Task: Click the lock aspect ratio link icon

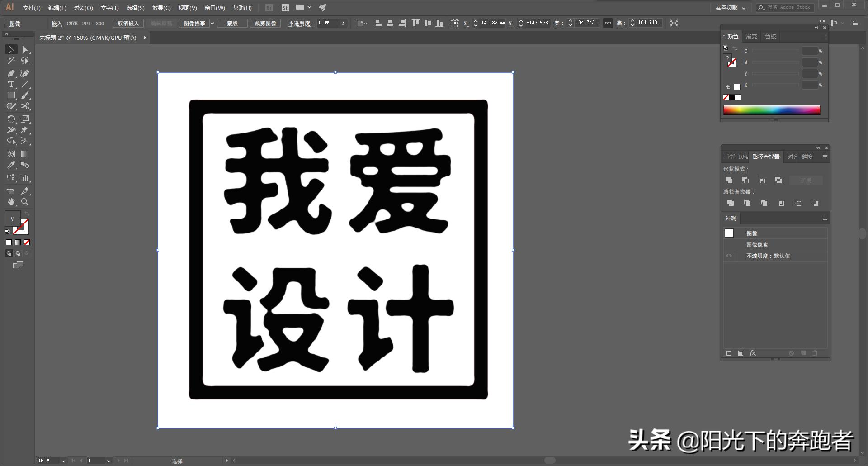Action: [608, 23]
